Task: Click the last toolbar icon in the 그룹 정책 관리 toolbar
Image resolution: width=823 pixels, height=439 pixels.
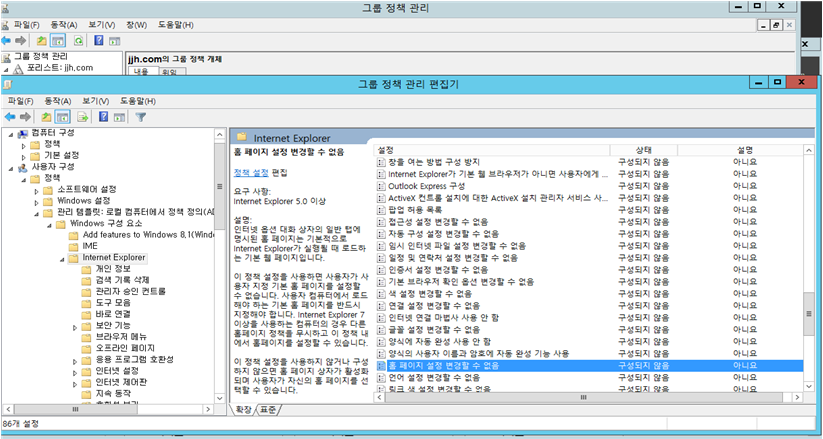Action: coord(114,40)
